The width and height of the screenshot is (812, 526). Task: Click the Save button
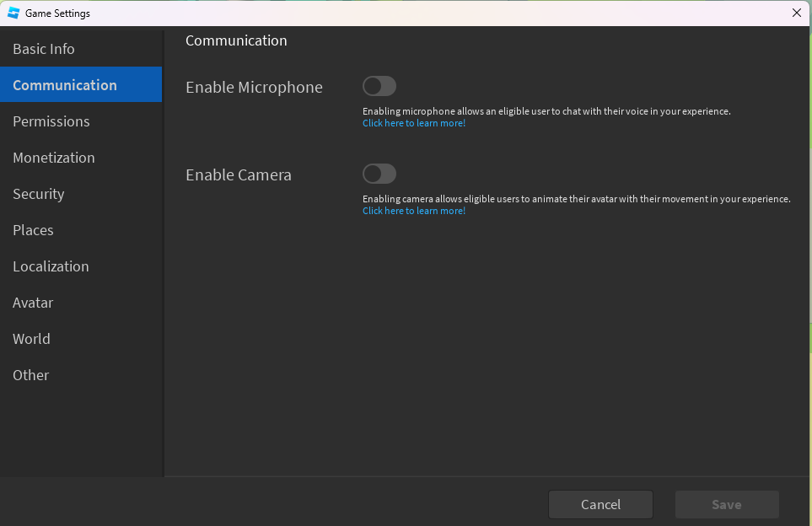727,505
